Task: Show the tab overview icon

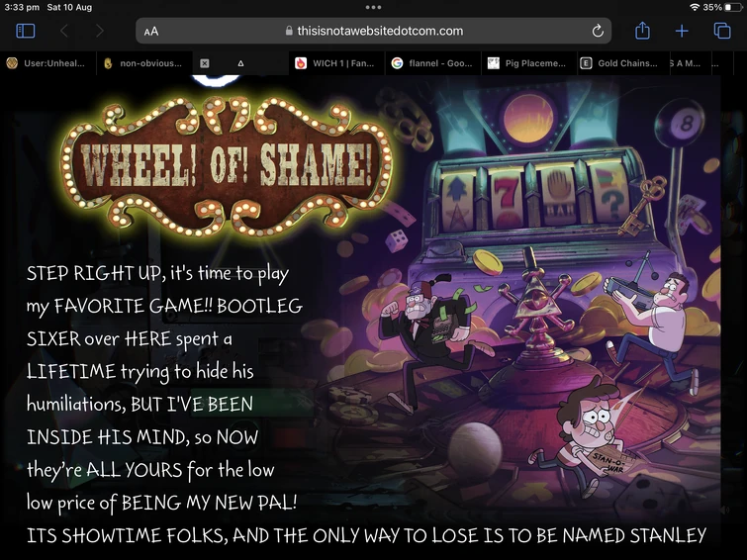Action: (722, 31)
